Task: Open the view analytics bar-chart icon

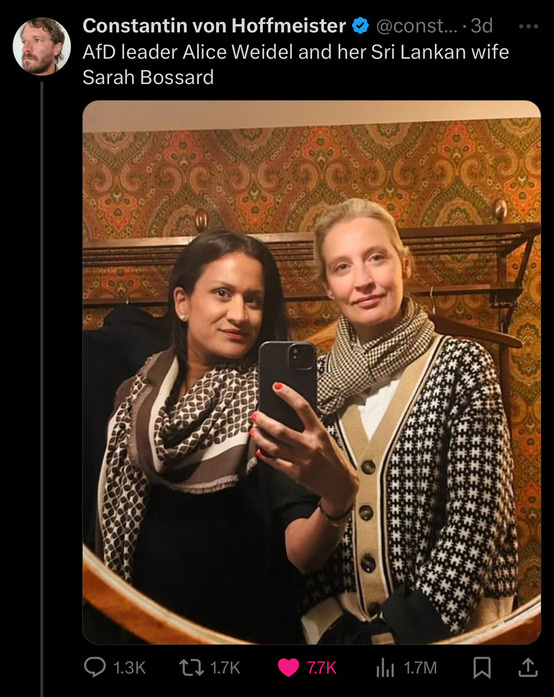Action: (x=385, y=667)
